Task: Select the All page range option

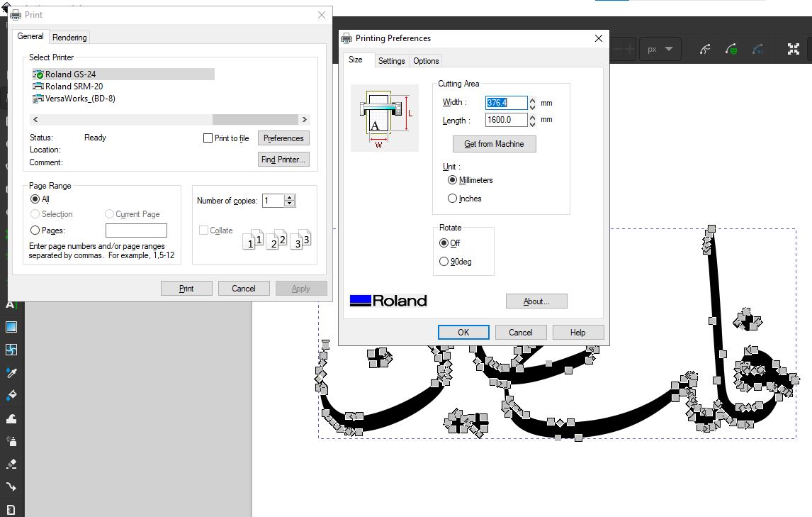Action: [35, 199]
